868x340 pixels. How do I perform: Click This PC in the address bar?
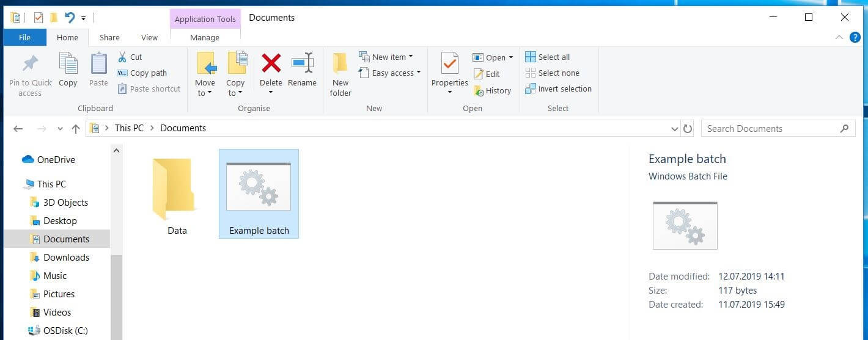coord(129,128)
